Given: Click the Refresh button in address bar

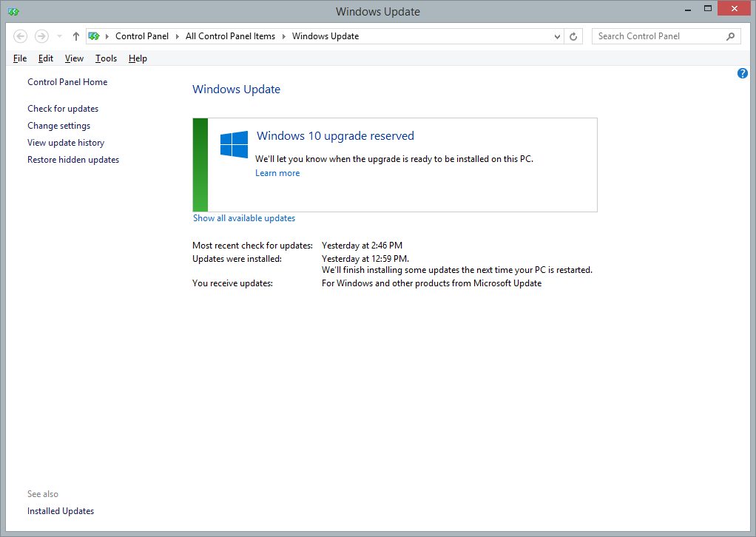Looking at the screenshot, I should [x=574, y=36].
